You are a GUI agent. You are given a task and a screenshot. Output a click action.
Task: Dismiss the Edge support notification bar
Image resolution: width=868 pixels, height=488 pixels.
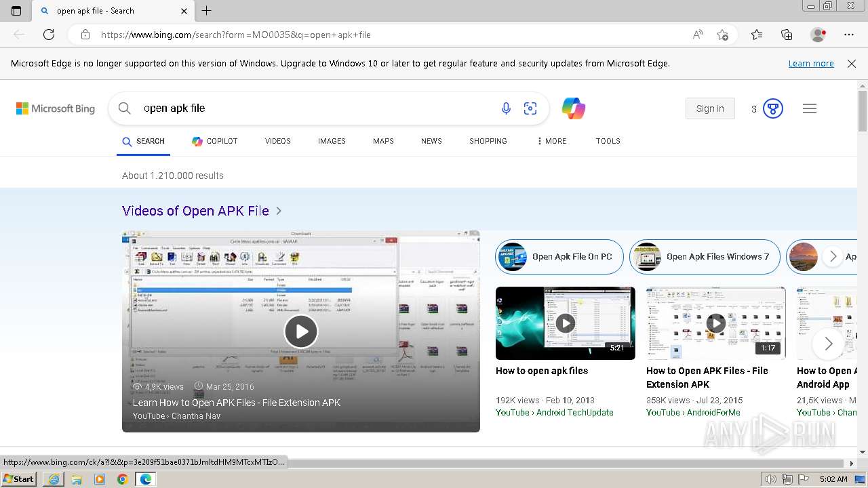852,64
